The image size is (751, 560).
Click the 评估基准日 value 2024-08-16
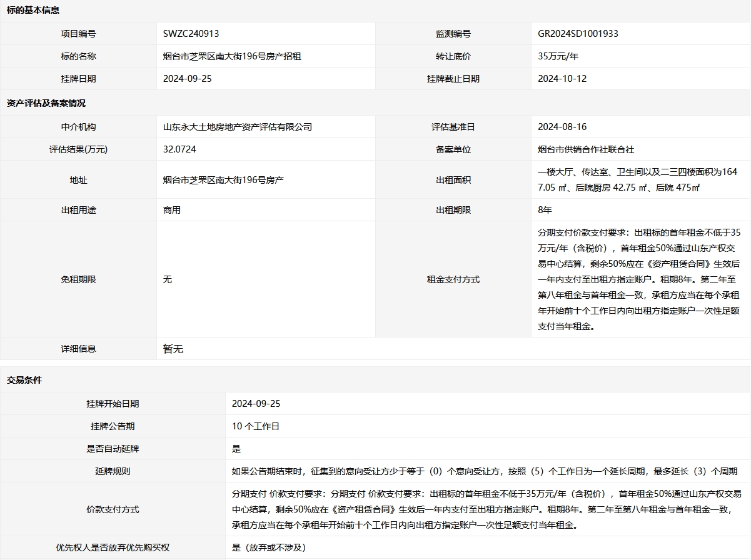tap(562, 127)
